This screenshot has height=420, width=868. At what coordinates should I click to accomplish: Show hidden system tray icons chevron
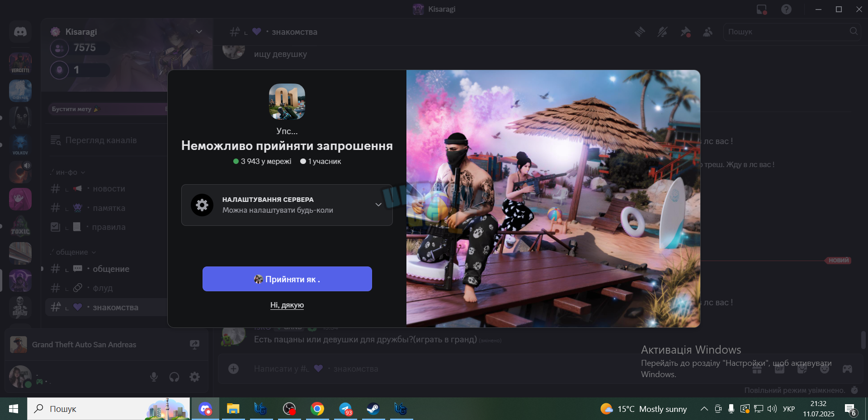pyautogui.click(x=704, y=409)
